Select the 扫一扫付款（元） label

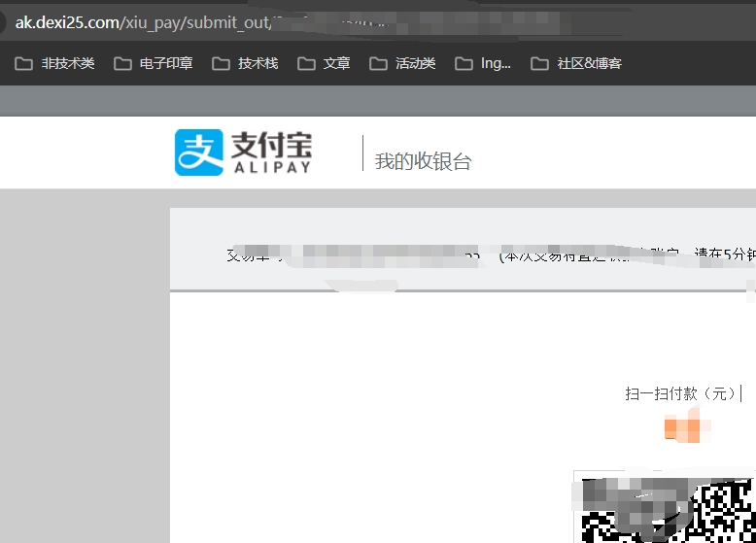(679, 393)
